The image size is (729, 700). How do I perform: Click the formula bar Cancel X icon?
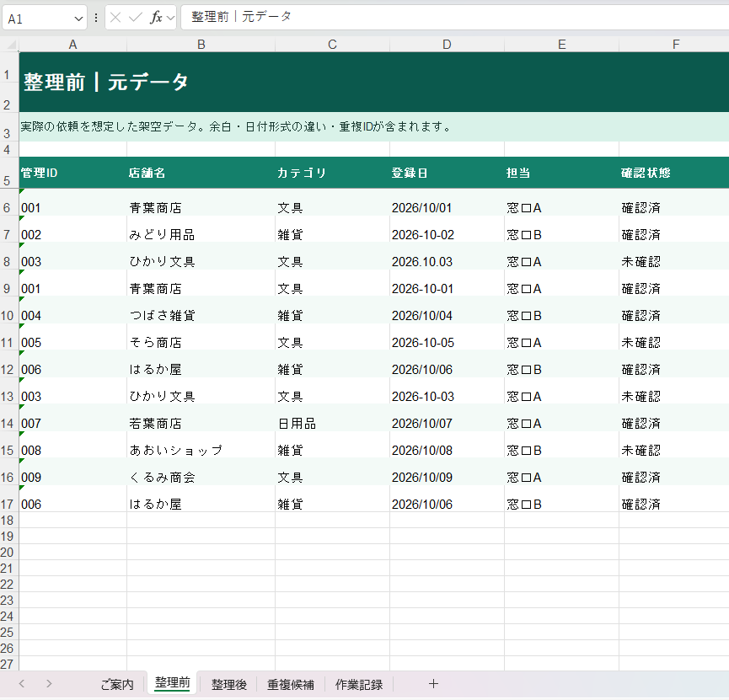point(115,18)
